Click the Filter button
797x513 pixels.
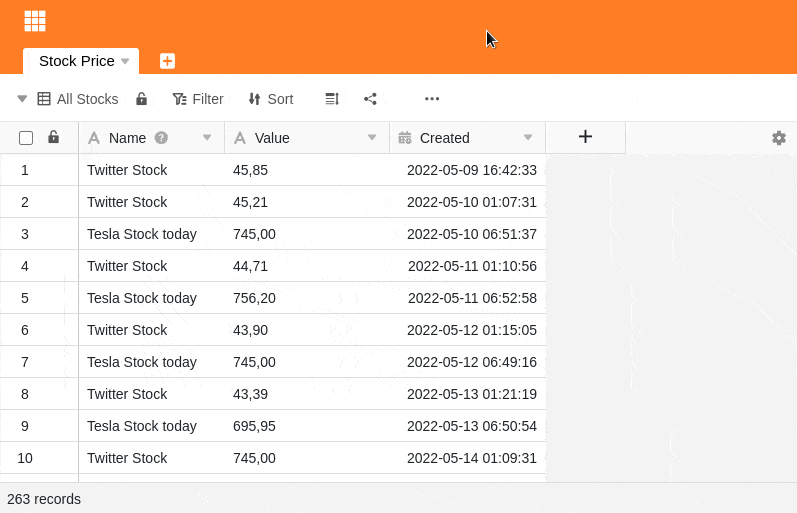pos(198,99)
